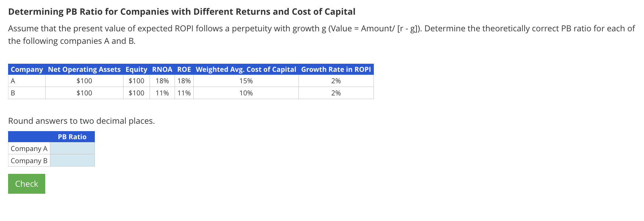Click the PB Ratio input for Company B
This screenshot has width=644, height=221.
(x=72, y=161)
